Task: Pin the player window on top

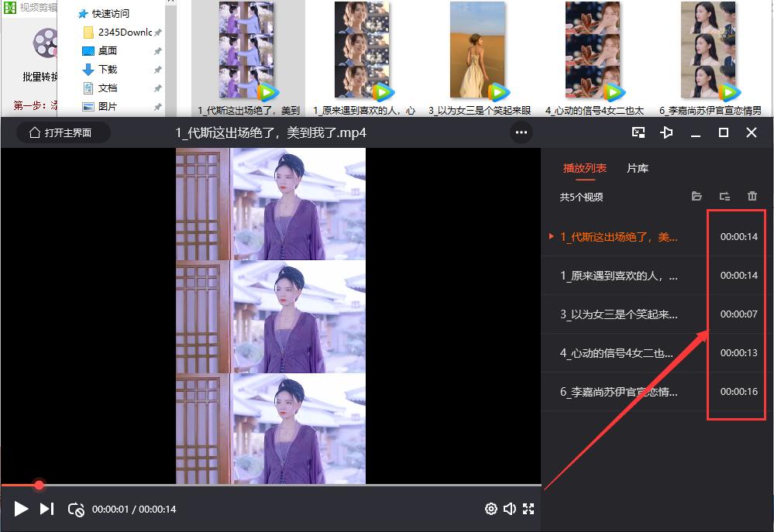Action: [x=666, y=132]
